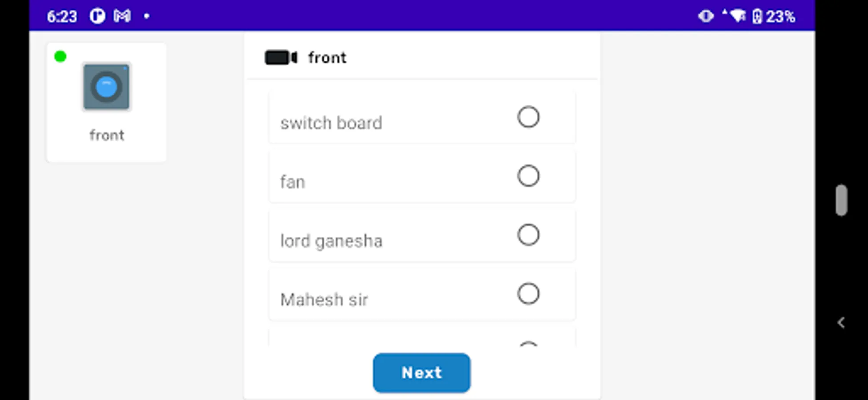Choose the 'lord ganesha' option
Image resolution: width=868 pixels, height=400 pixels.
click(528, 235)
